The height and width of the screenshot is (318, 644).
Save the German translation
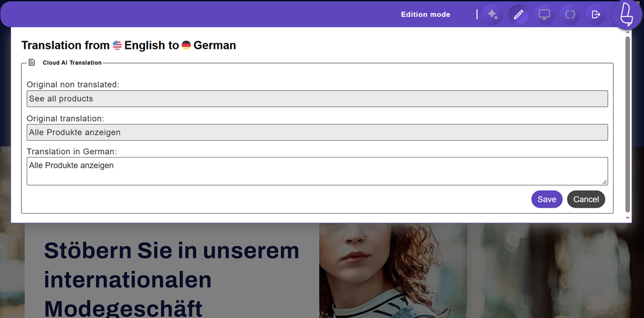[x=547, y=199]
